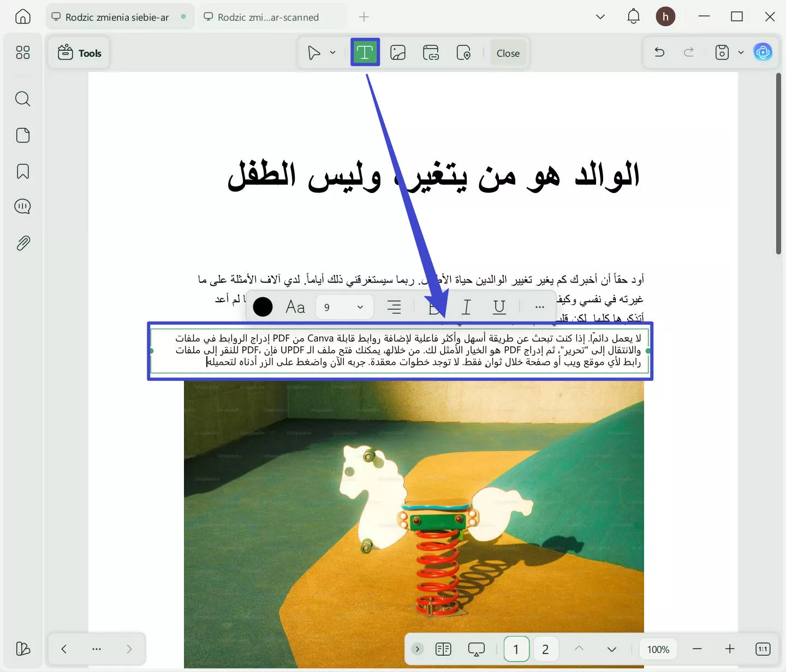Open the Bookmarks sidebar panel
The width and height of the screenshot is (786, 672).
(22, 171)
